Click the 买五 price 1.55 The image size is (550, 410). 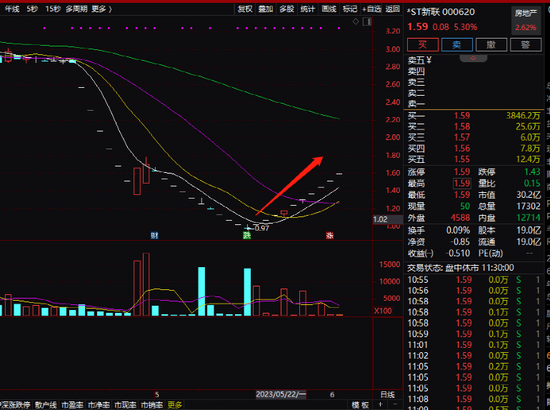coord(462,159)
